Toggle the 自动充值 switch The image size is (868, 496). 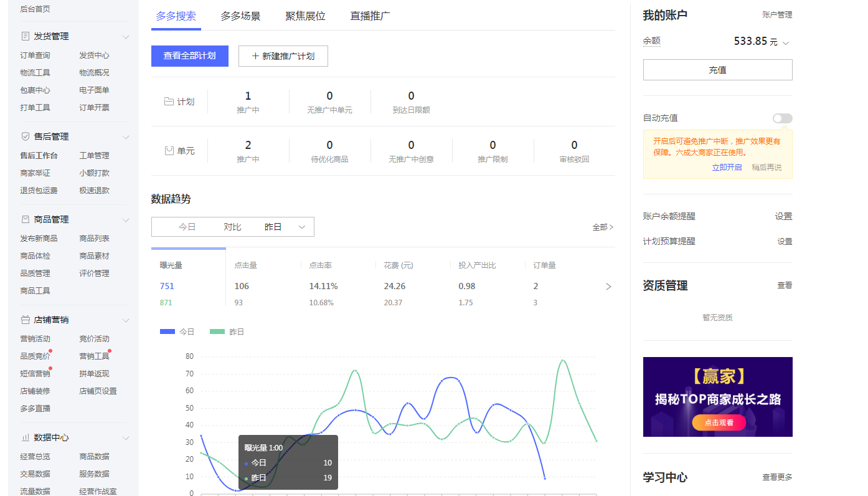(x=783, y=118)
